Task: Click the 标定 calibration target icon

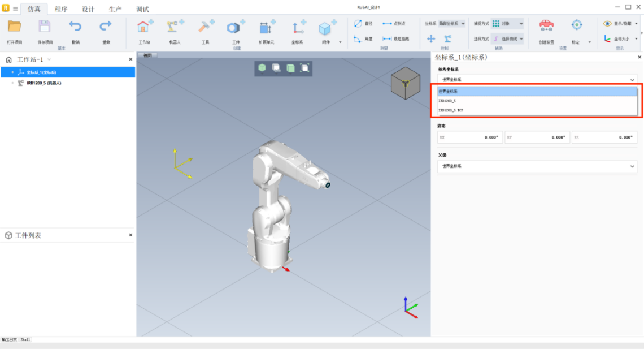Action: click(576, 25)
